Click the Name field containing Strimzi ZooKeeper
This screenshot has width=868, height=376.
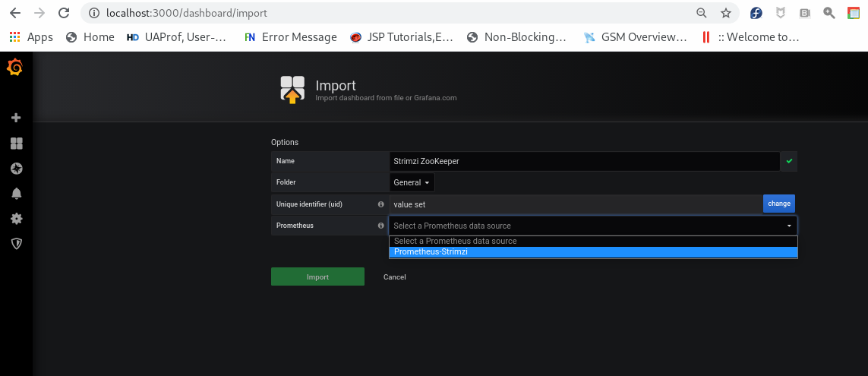(585, 161)
